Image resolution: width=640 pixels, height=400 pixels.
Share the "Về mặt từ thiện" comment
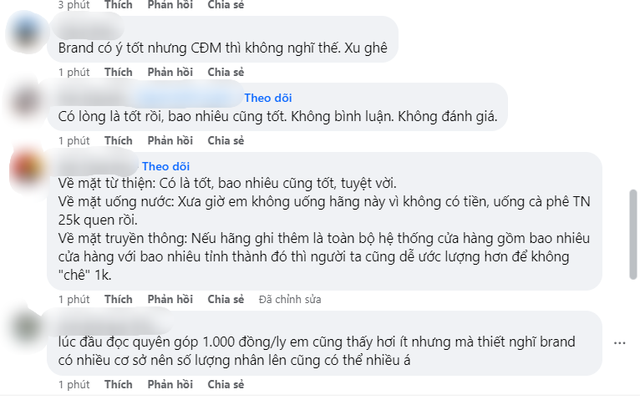pyautogui.click(x=226, y=298)
